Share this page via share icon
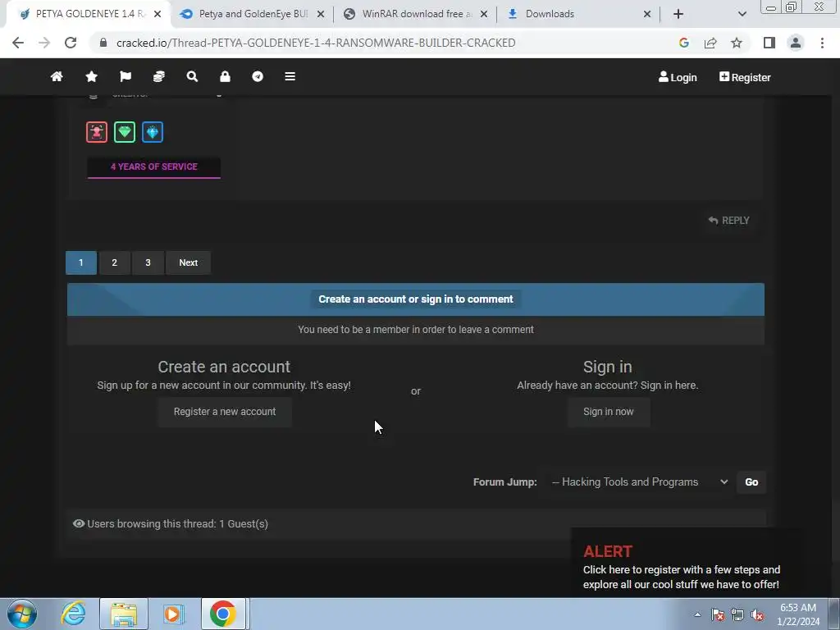The image size is (840, 630). (710, 43)
